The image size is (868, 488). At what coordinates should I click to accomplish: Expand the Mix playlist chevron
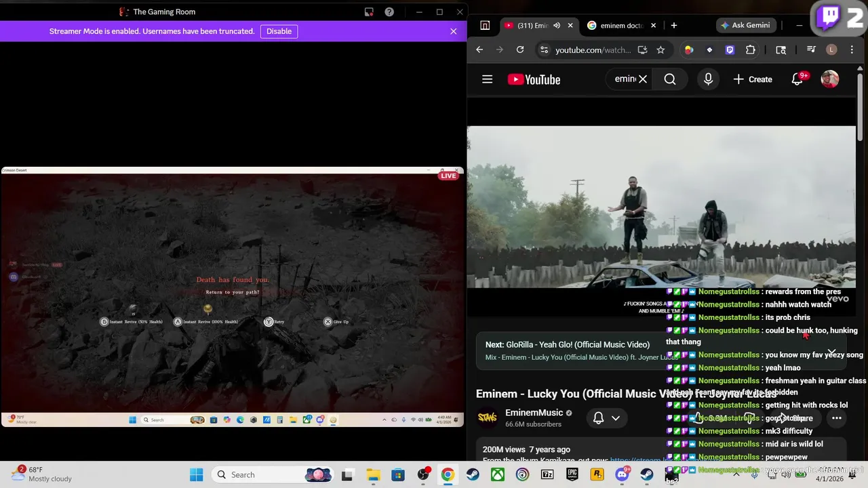pyautogui.click(x=831, y=351)
